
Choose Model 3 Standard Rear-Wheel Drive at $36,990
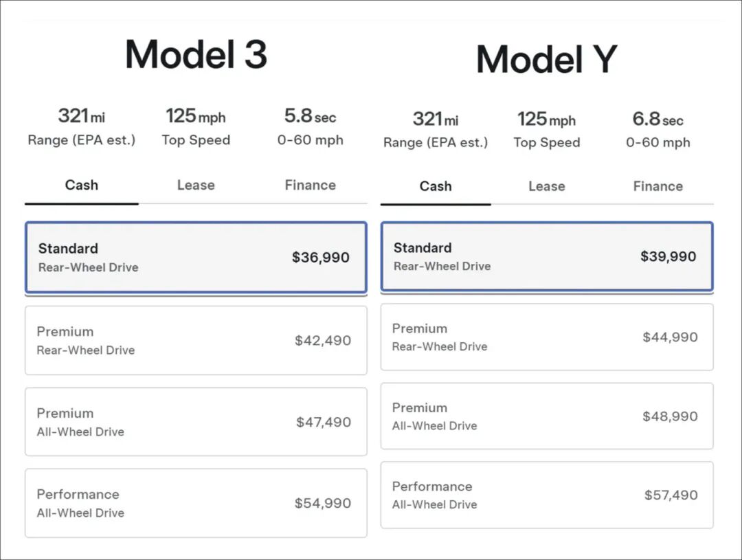(x=196, y=258)
